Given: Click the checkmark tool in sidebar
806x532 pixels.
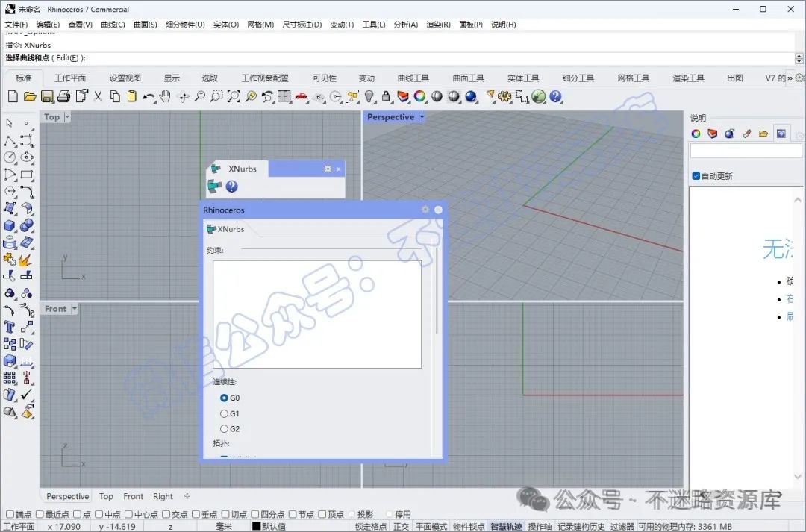Looking at the screenshot, I should pos(27,395).
